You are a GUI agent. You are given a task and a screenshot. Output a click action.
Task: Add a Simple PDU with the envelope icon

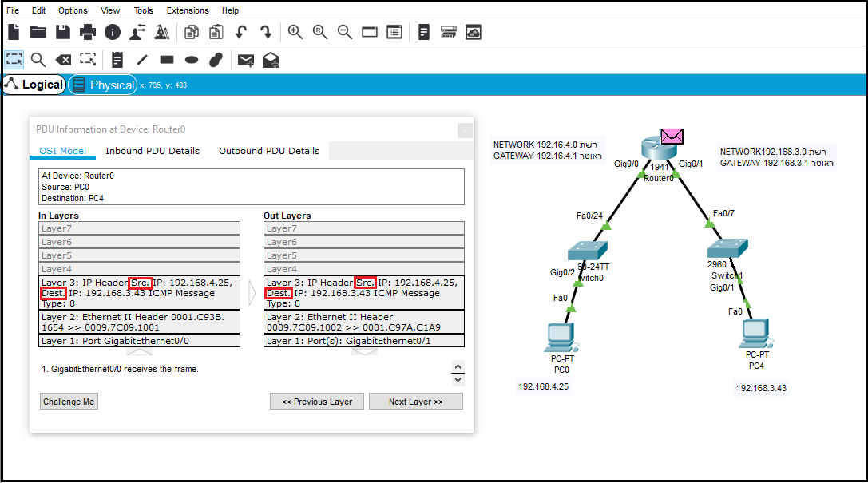pyautogui.click(x=246, y=60)
